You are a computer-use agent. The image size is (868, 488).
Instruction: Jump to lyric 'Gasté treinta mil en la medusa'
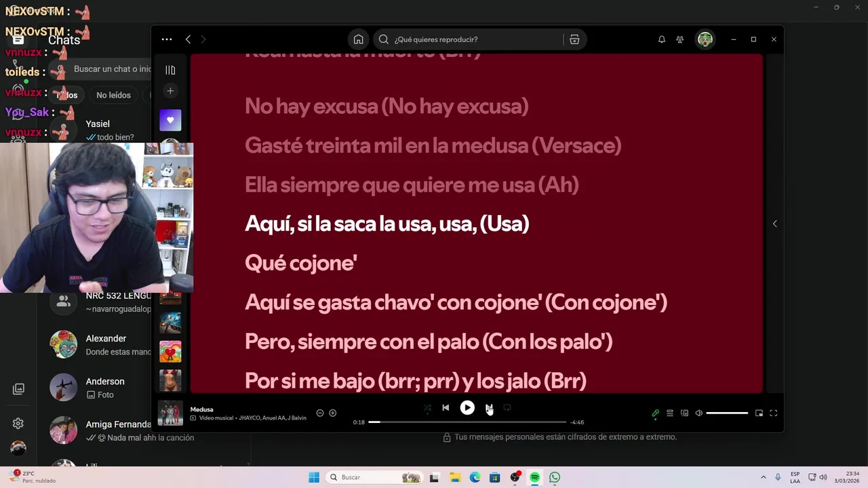(x=433, y=145)
